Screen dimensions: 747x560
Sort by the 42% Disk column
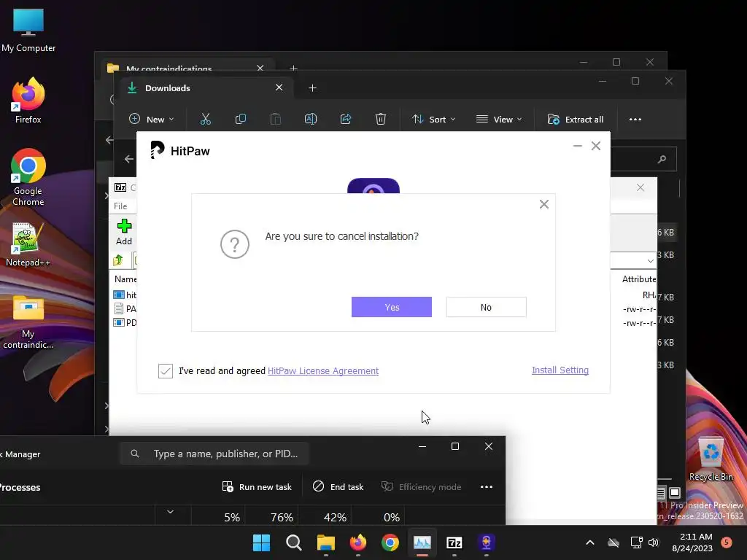tap(335, 517)
